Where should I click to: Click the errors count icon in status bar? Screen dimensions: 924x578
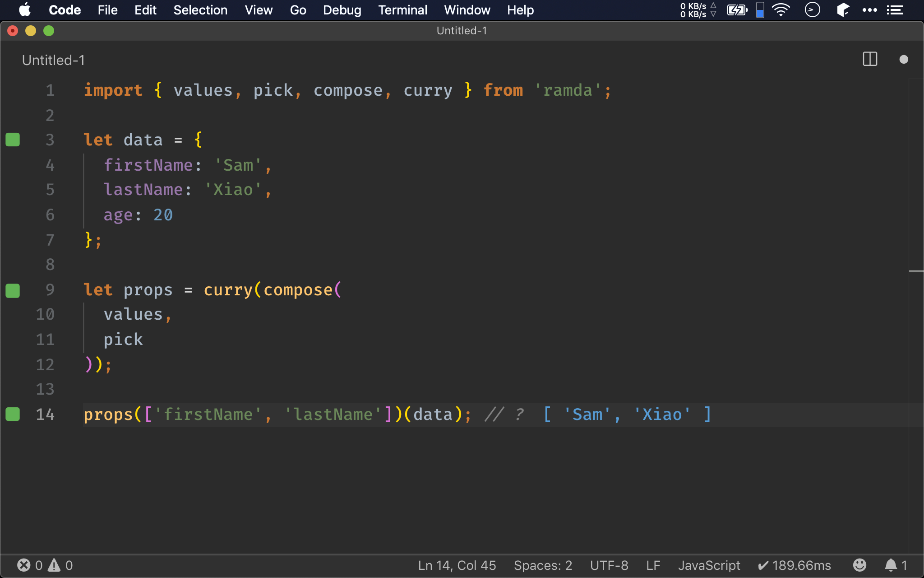[x=24, y=565]
